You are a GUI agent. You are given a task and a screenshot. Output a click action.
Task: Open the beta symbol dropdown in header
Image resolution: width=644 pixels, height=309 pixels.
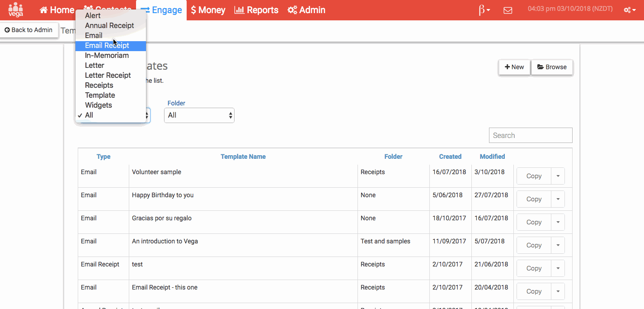[x=484, y=10]
